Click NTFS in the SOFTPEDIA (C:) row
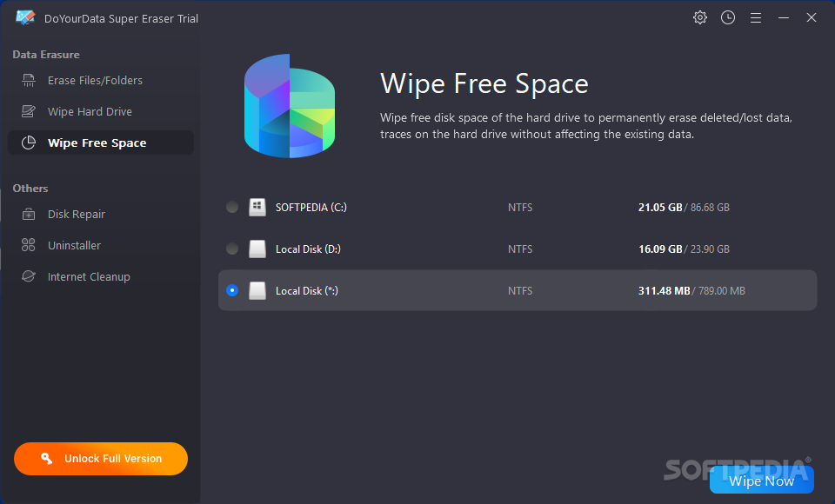This screenshot has height=504, width=835. (520, 208)
